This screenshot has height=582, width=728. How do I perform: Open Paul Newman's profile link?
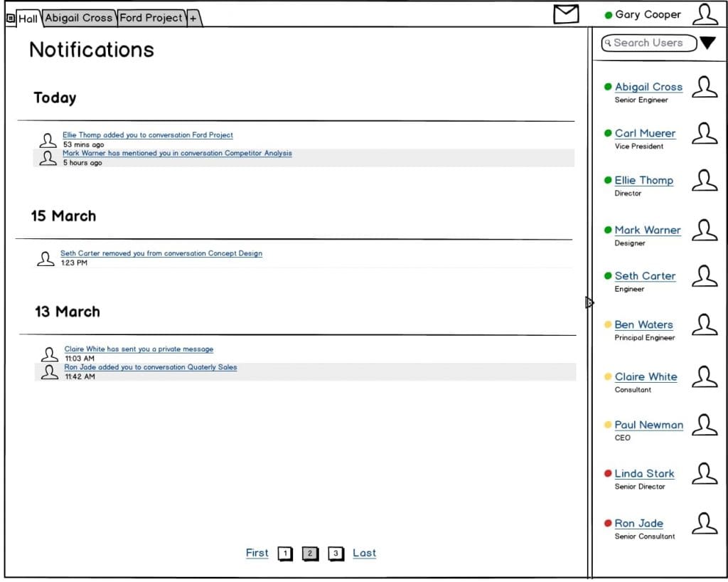(x=648, y=425)
